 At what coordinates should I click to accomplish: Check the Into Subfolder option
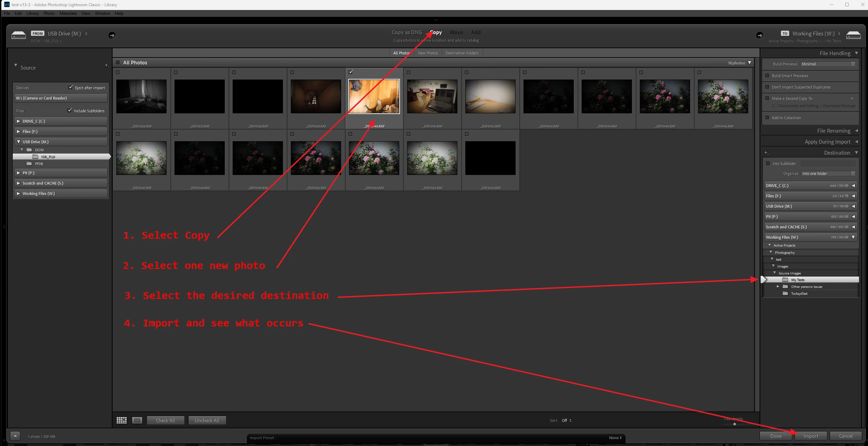pyautogui.click(x=768, y=163)
